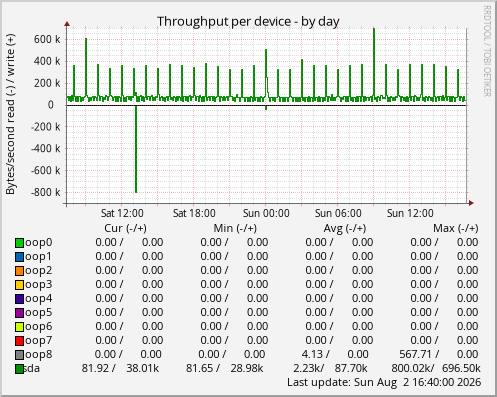Screen dimensions: 497x397
Task: Click the Sat 12:00 time axis label
Action: (122, 213)
